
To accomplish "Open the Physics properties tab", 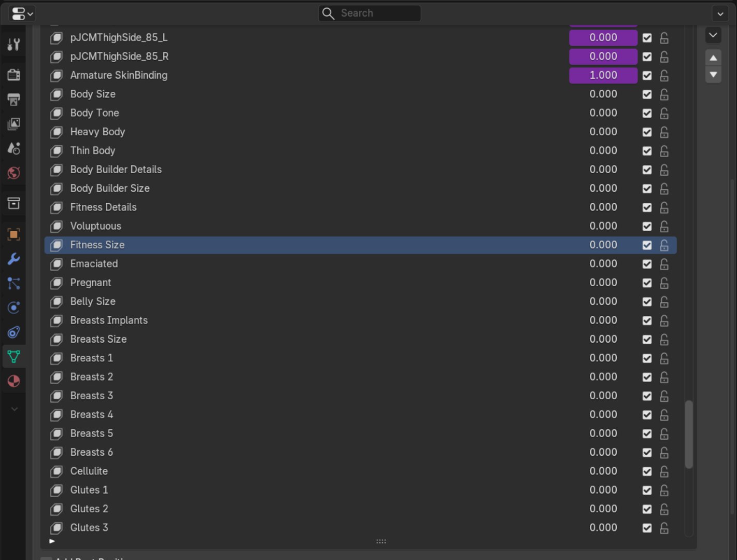I will pyautogui.click(x=14, y=307).
